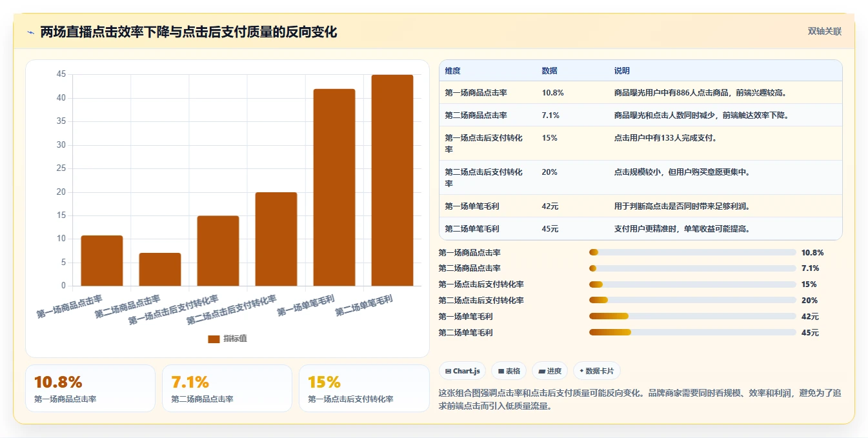868x438 pixels.
Task: Click the description 点击用户中有133人完成支付
Action: pyautogui.click(x=665, y=138)
